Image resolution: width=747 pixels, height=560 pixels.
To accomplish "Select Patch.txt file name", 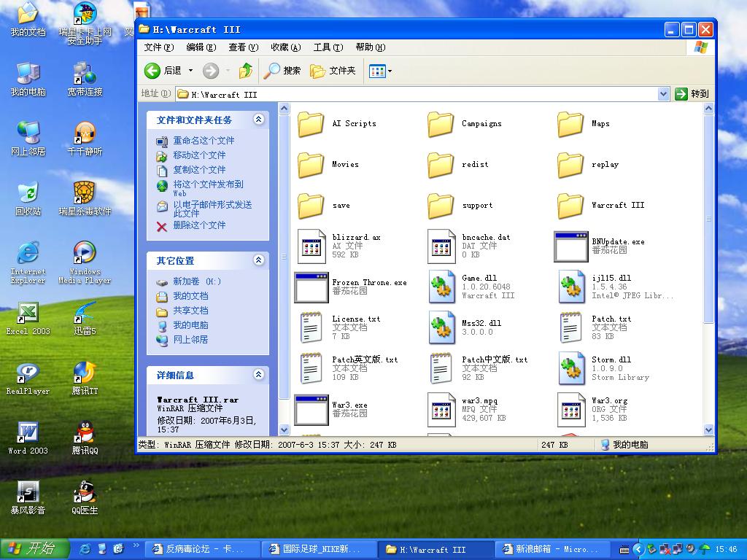I will point(611,319).
